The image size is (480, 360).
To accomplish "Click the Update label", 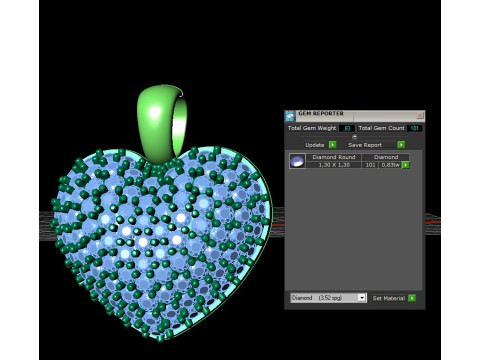I will click(x=315, y=145).
